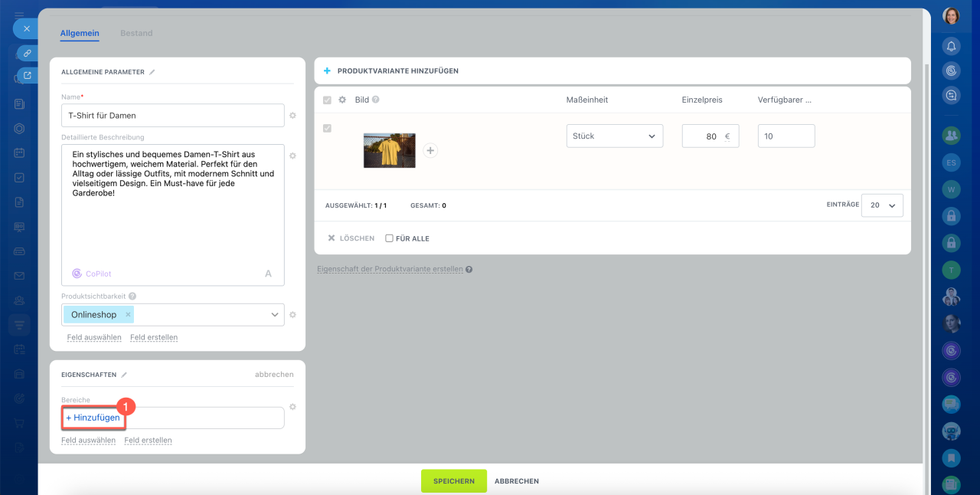Select the Allgemein tab
980x495 pixels.
[x=80, y=33]
